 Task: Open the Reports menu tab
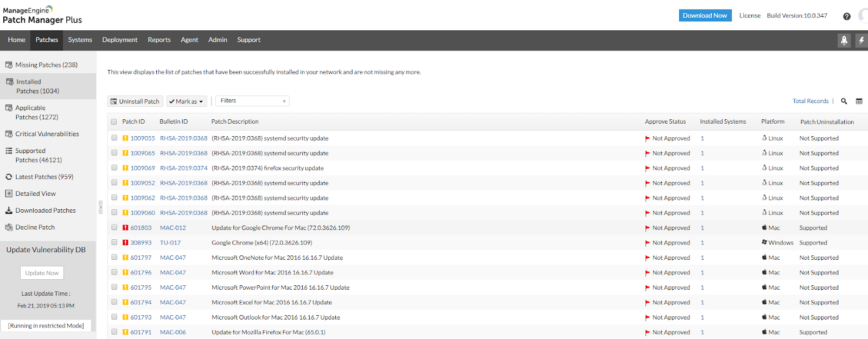(159, 40)
